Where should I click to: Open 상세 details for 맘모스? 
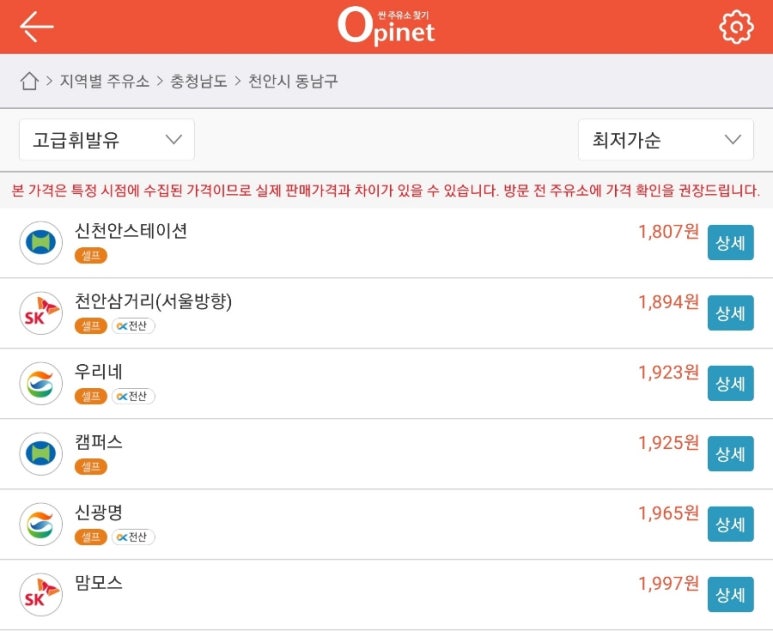coord(730,595)
